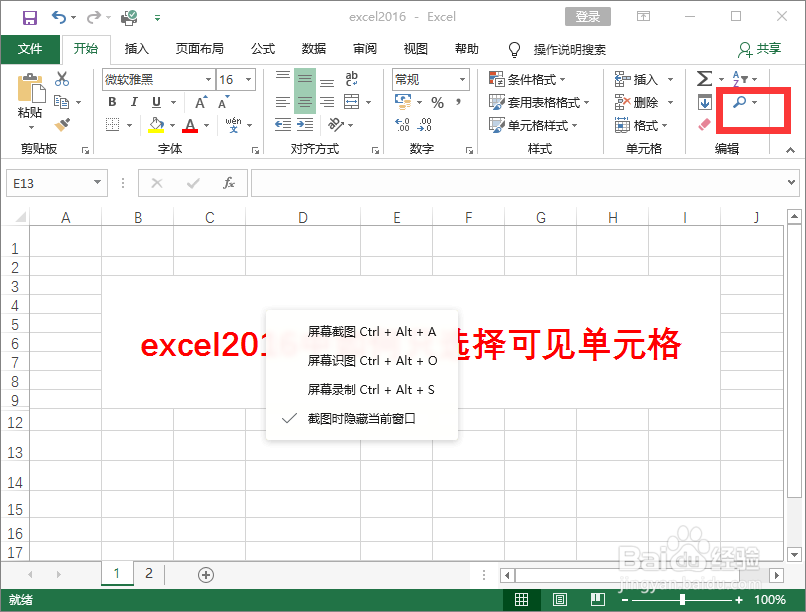Switch to the 公式 Formulas tab
Screen dimensions: 806x612
pyautogui.click(x=263, y=49)
